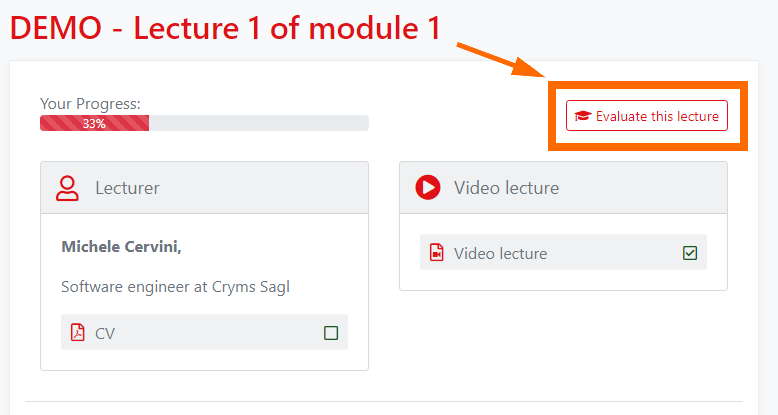778x415 pixels.
Task: Click the Your Progress label
Action: [x=90, y=103]
